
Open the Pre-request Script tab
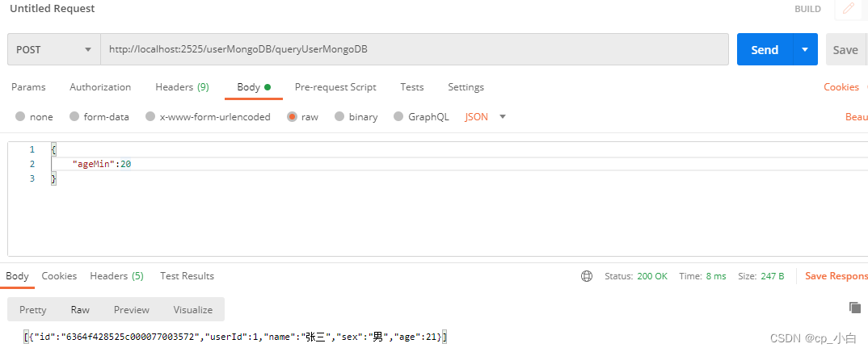(335, 86)
